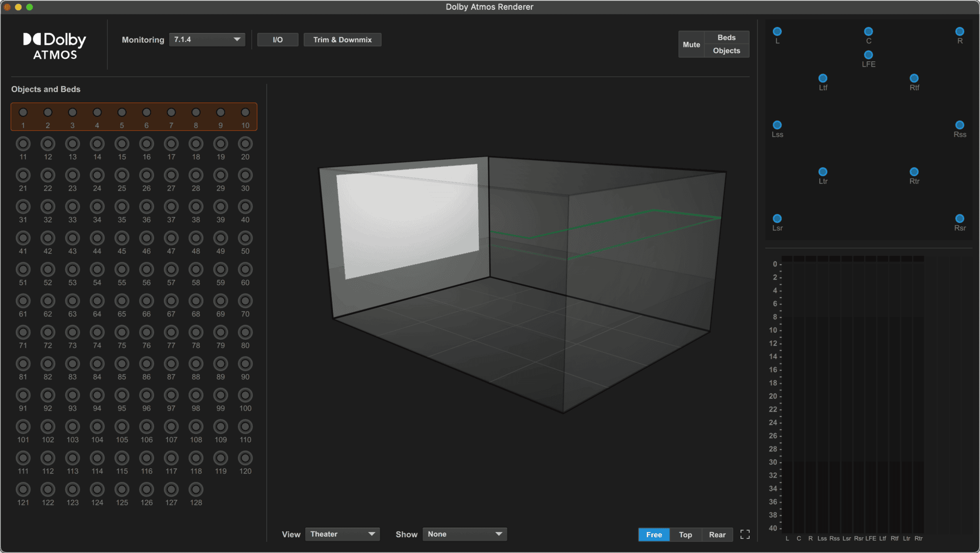Image resolution: width=980 pixels, height=553 pixels.
Task: Click the LFE speaker icon
Action: pyautogui.click(x=868, y=55)
